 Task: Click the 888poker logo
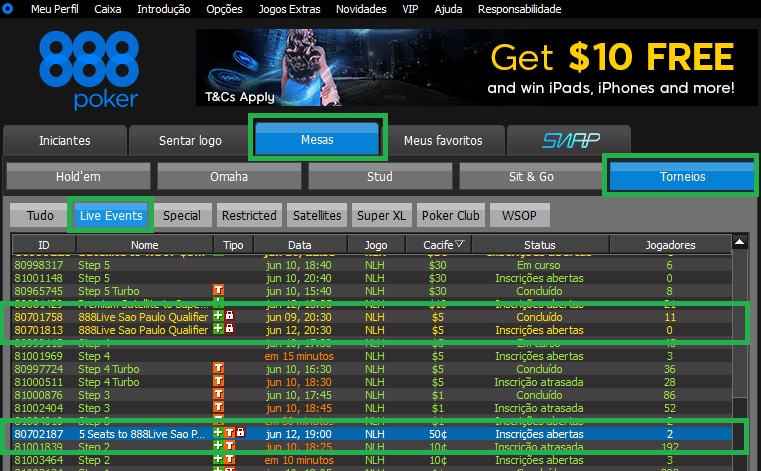89,70
